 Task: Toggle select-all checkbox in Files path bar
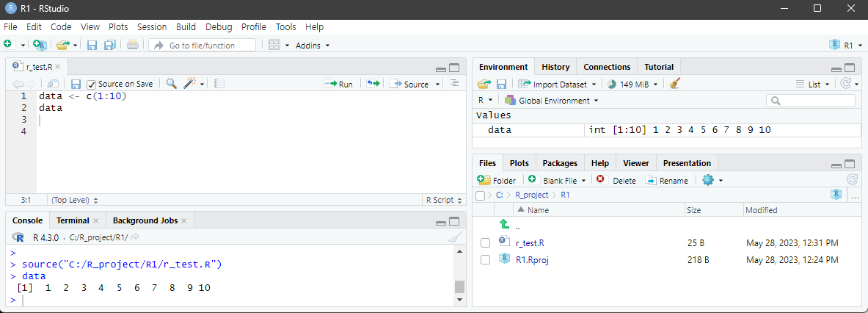pyautogui.click(x=481, y=195)
